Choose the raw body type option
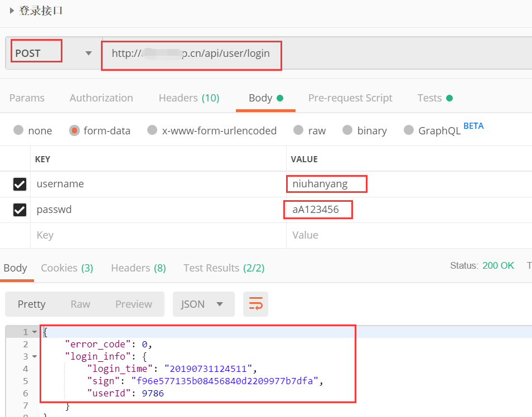 click(299, 130)
